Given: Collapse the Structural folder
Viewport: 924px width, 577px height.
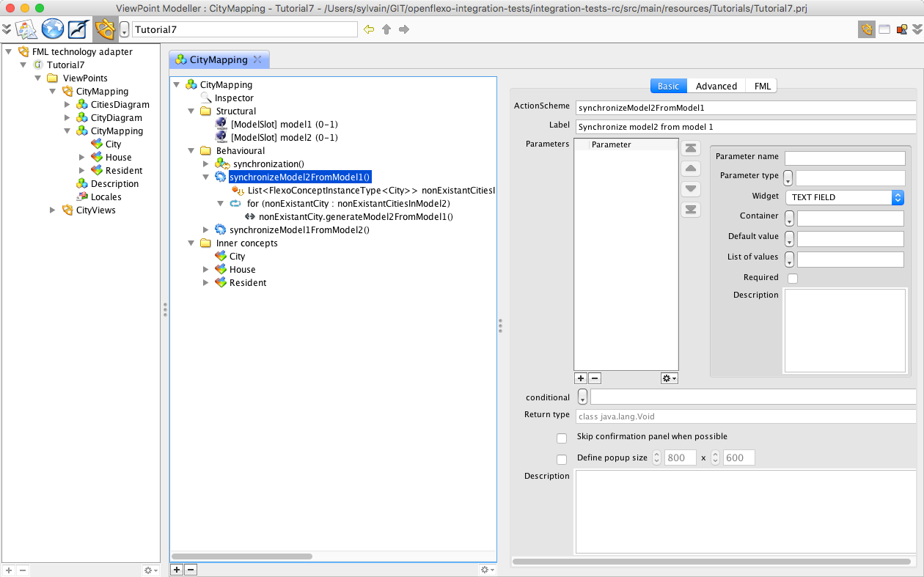Looking at the screenshot, I should coord(191,111).
